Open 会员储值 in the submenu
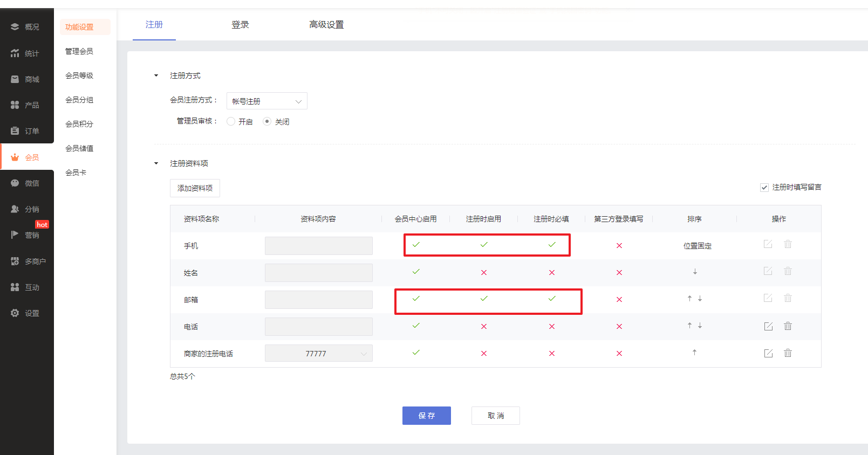 pos(79,148)
